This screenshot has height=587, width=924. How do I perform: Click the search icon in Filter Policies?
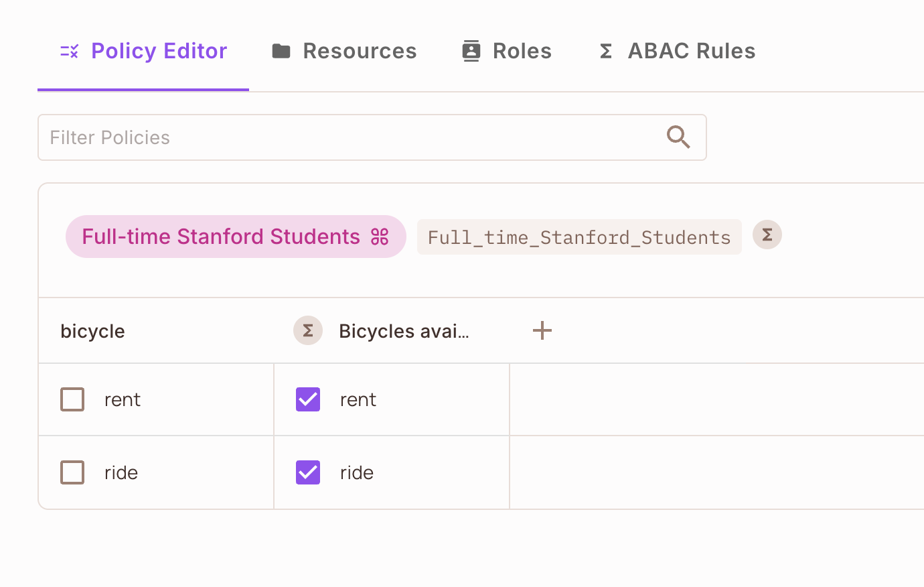(678, 137)
